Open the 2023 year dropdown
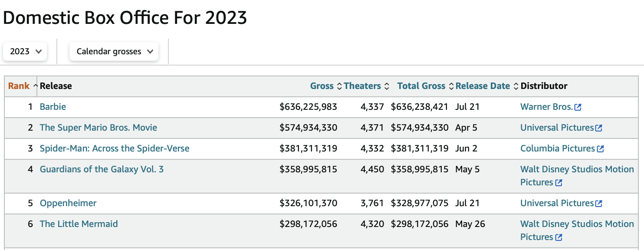Screen dimensions: 644x250 [25, 51]
